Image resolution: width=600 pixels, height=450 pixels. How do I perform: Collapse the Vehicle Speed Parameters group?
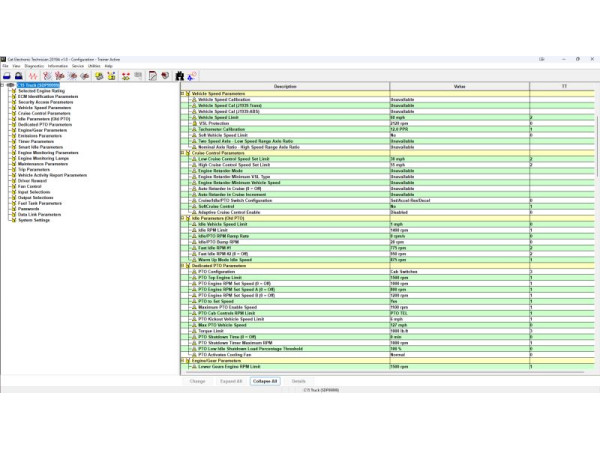(x=183, y=93)
